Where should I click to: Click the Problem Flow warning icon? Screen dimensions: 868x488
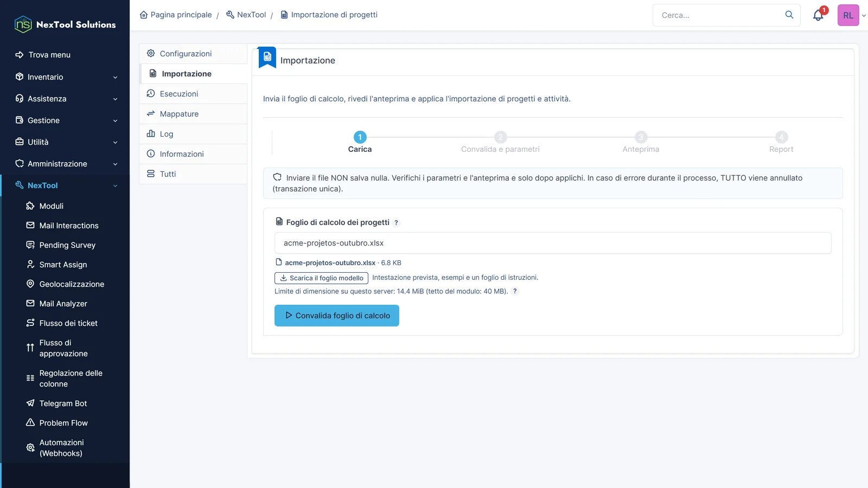point(30,423)
